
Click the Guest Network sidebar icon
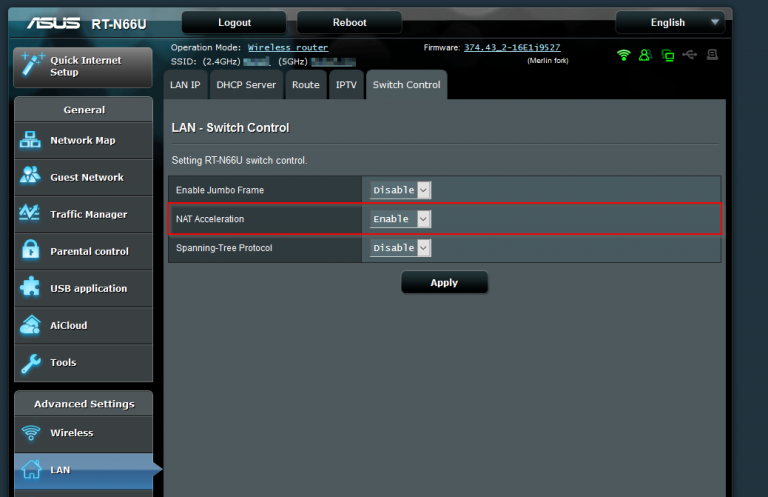(x=31, y=177)
